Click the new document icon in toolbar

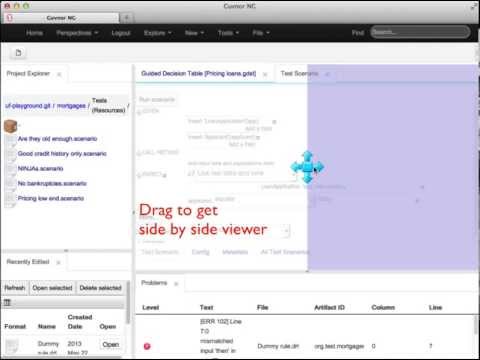[x=18, y=53]
